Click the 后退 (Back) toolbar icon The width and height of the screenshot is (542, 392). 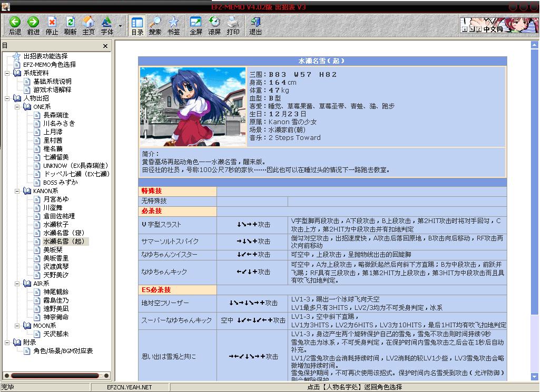click(x=15, y=26)
